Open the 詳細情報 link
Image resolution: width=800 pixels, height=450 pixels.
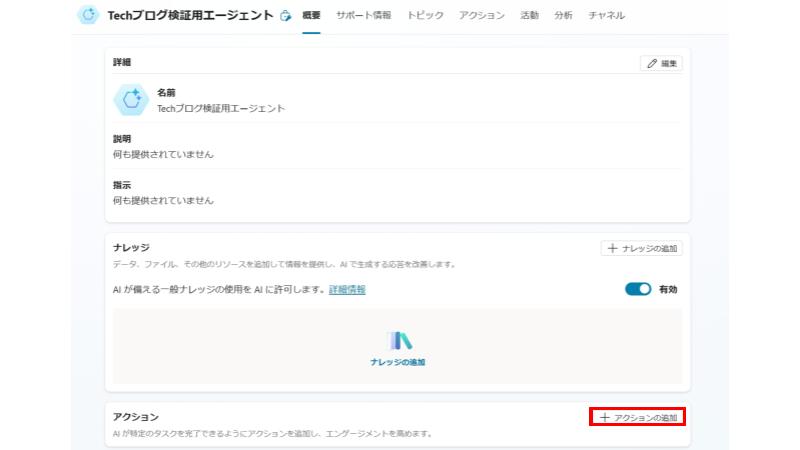click(x=347, y=289)
